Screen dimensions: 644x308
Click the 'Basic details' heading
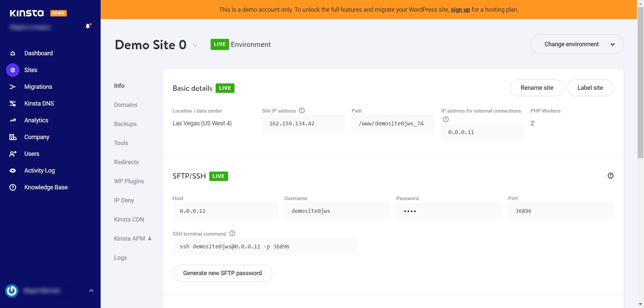tap(193, 88)
